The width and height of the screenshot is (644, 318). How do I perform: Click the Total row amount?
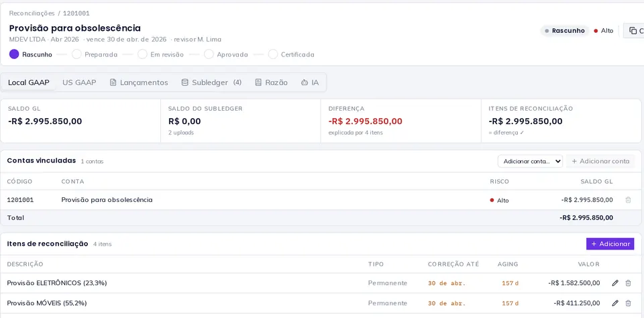coord(586,218)
